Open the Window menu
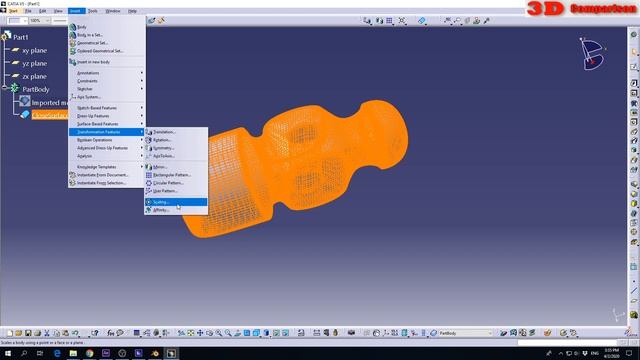This screenshot has height=360, width=640. [x=113, y=11]
